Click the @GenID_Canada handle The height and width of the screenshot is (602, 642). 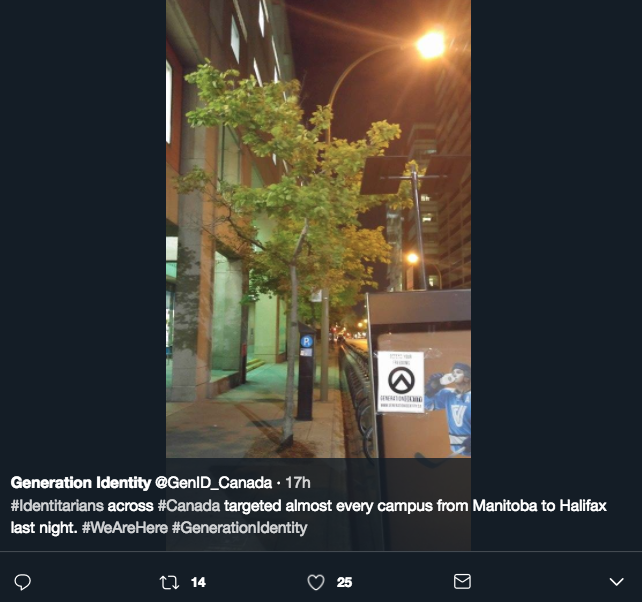point(213,483)
